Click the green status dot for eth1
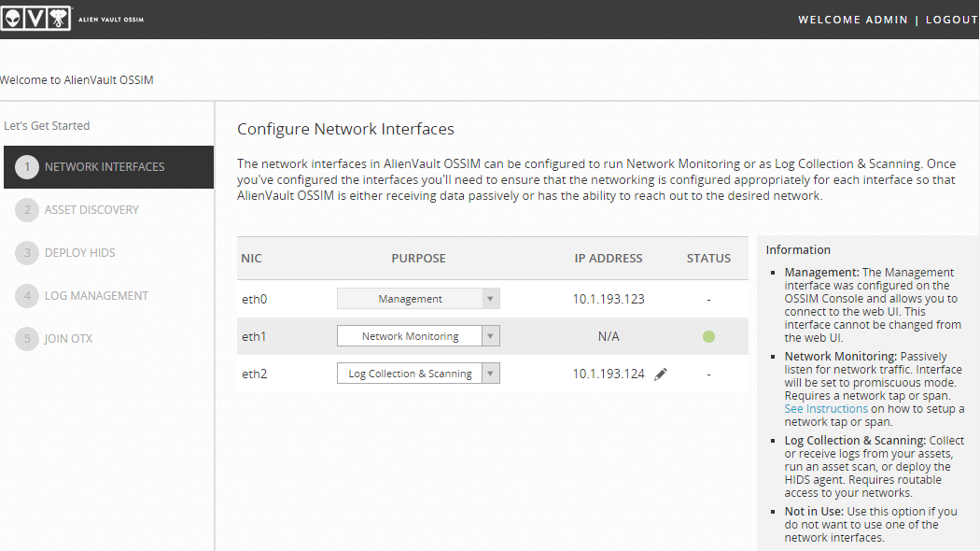980x551 pixels. pyautogui.click(x=708, y=336)
